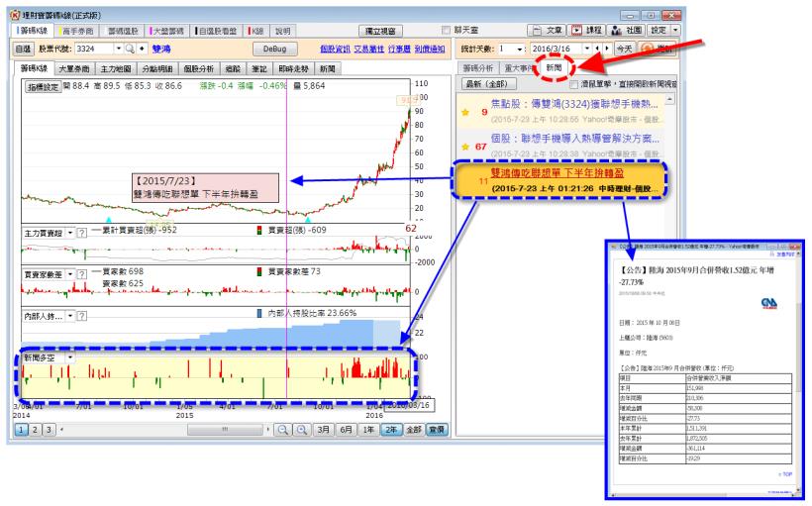Click the magnifier search icon beside stock code
Viewport: 812px width, 506px height.
pyautogui.click(x=130, y=49)
